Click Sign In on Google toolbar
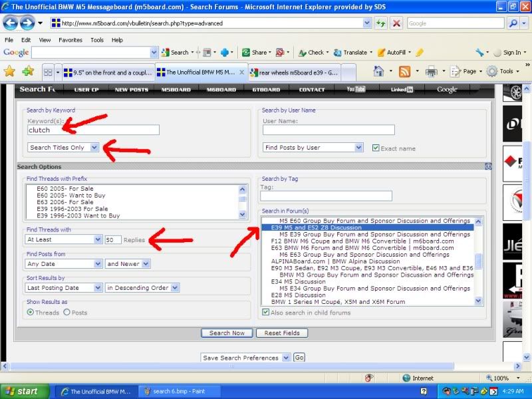This screenshot has width=532, height=399. click(509, 53)
